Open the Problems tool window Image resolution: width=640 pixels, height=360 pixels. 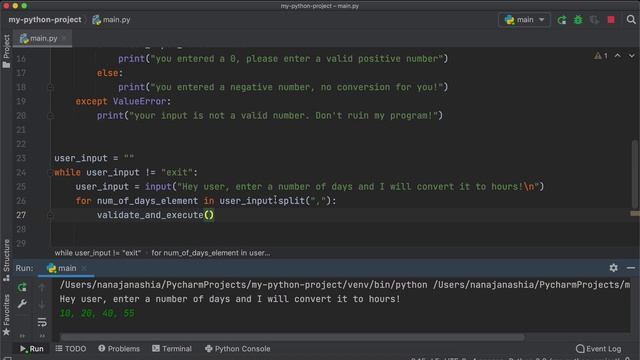(x=119, y=349)
